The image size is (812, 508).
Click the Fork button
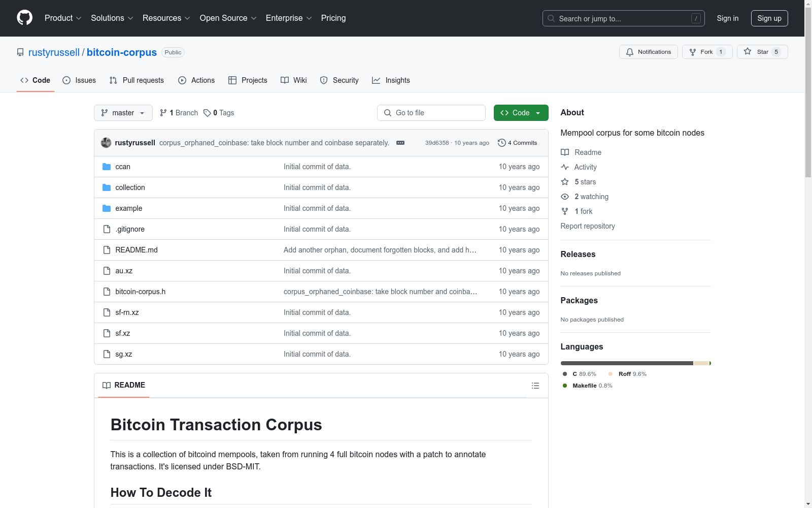[x=707, y=52]
